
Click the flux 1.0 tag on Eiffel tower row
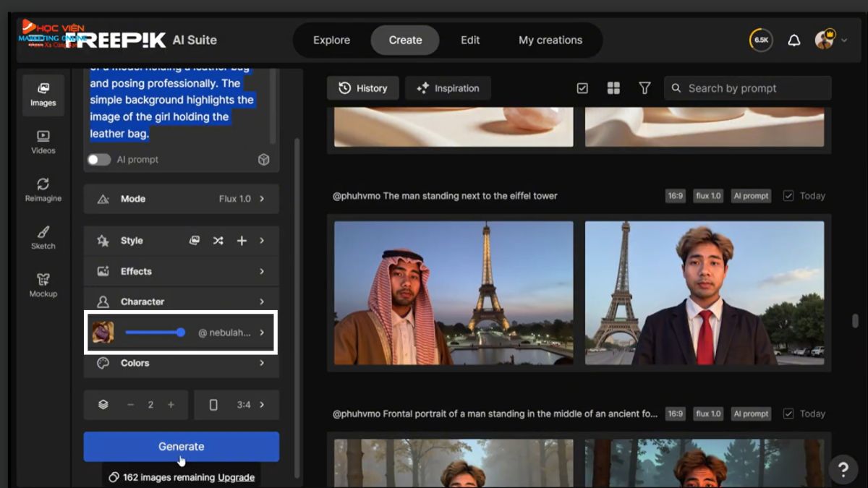click(708, 196)
